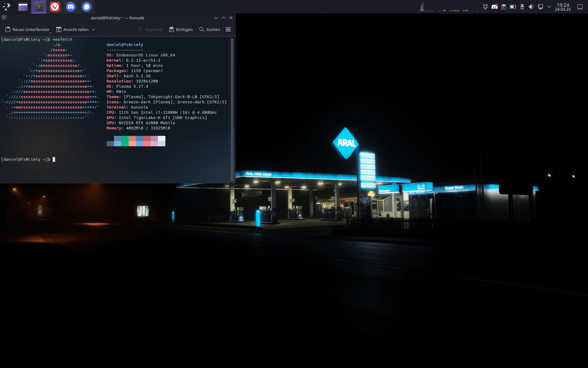Click the 'Terminal: konsole' line

click(127, 107)
